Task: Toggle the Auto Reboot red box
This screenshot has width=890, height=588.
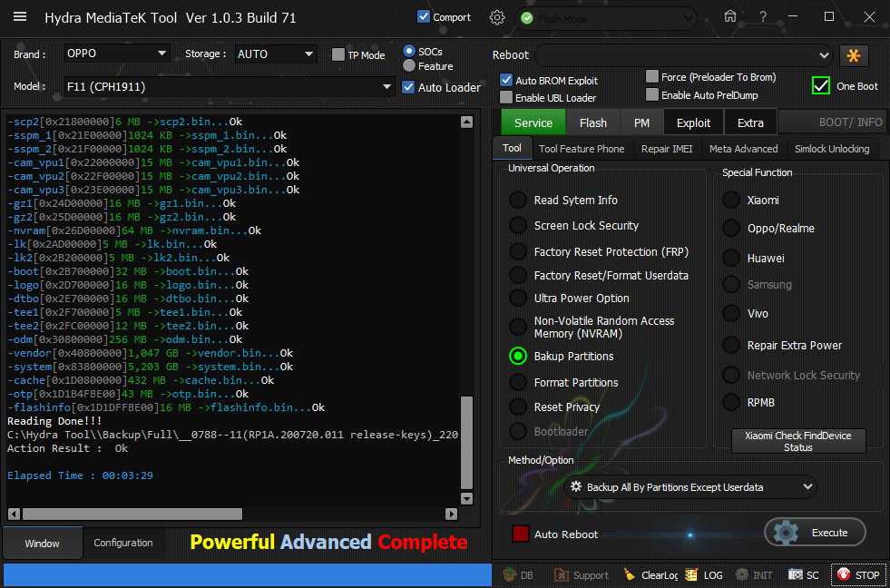Action: tap(521, 534)
